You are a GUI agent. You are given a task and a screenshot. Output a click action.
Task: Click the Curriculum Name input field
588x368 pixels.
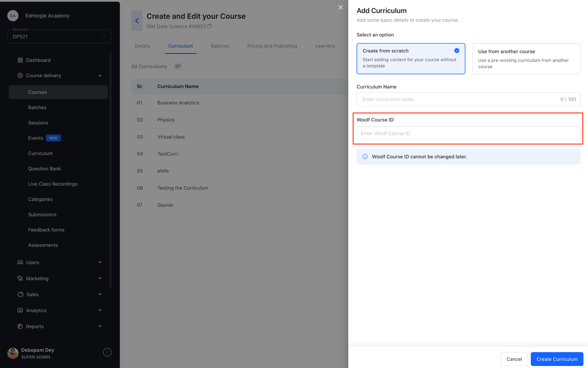point(459,99)
